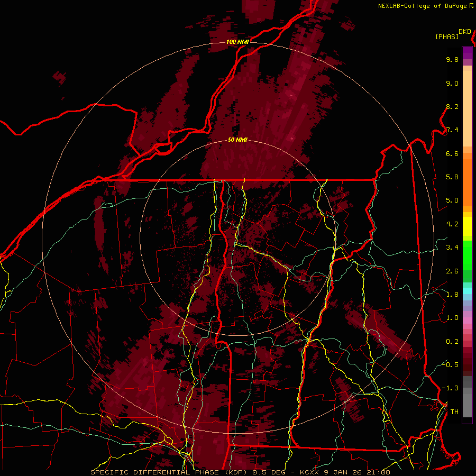Click the bright green segment of color bar
The image size is (476, 476).
467,255
